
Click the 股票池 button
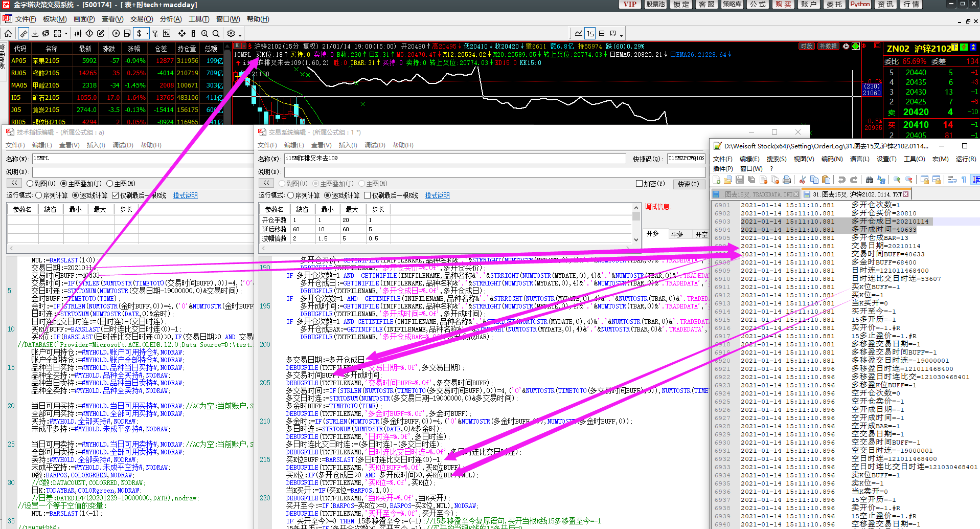point(655,5)
